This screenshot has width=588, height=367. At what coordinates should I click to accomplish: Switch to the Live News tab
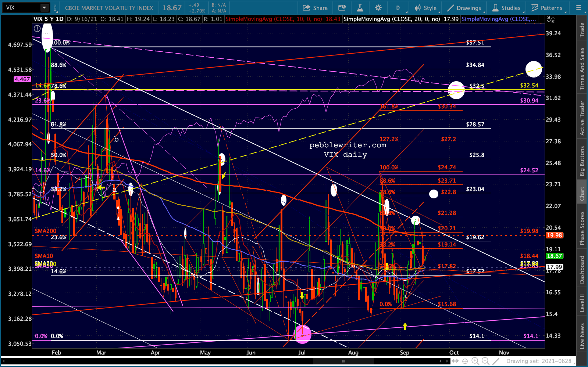pyautogui.click(x=582, y=336)
